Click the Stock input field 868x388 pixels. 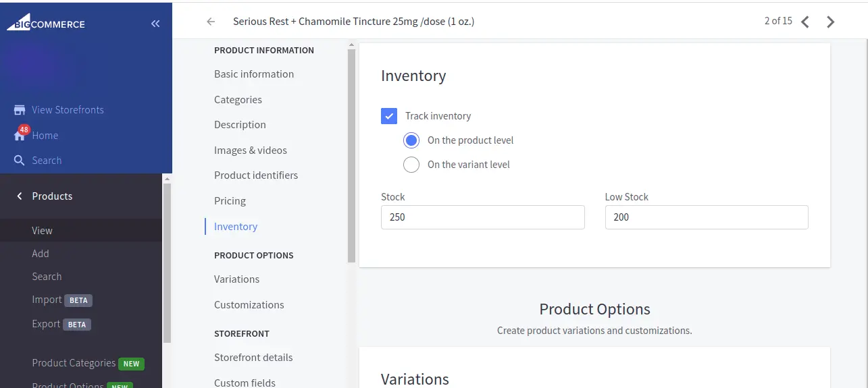[482, 217]
